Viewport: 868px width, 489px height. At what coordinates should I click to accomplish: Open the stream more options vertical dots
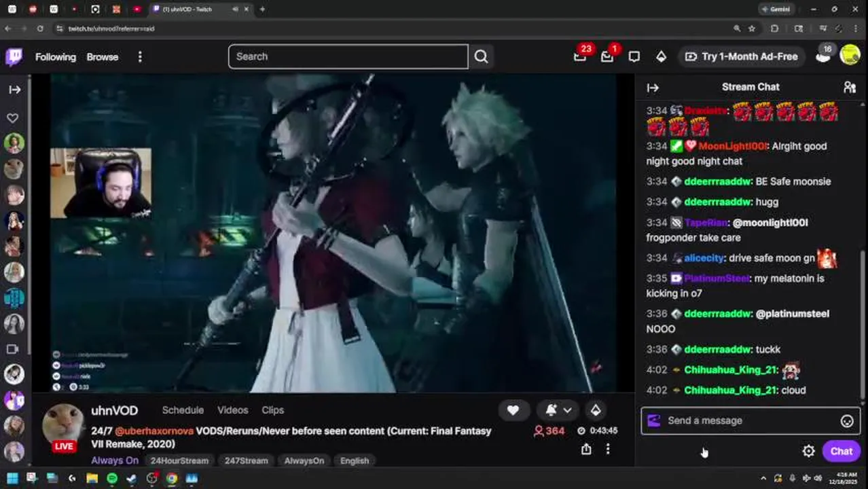click(x=608, y=449)
